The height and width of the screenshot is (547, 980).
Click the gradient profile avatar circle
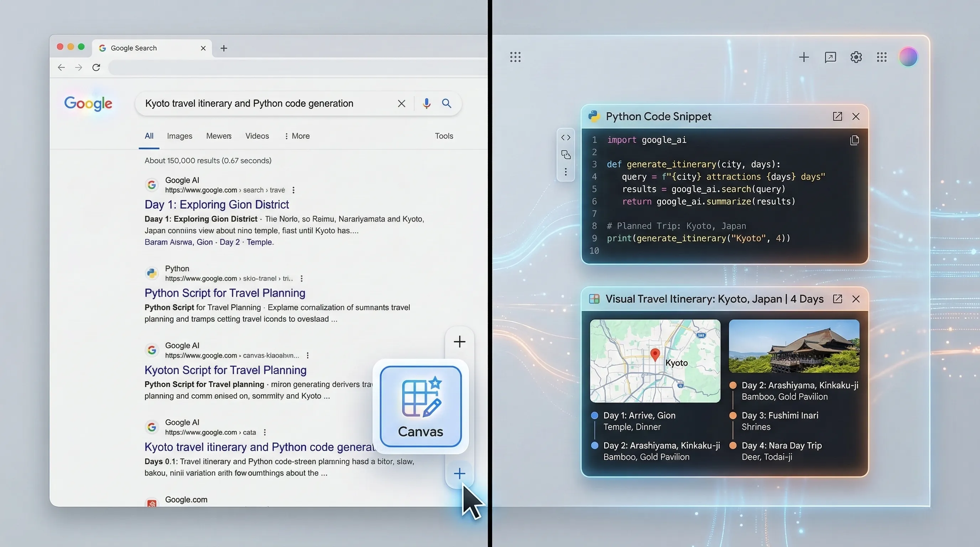click(908, 57)
